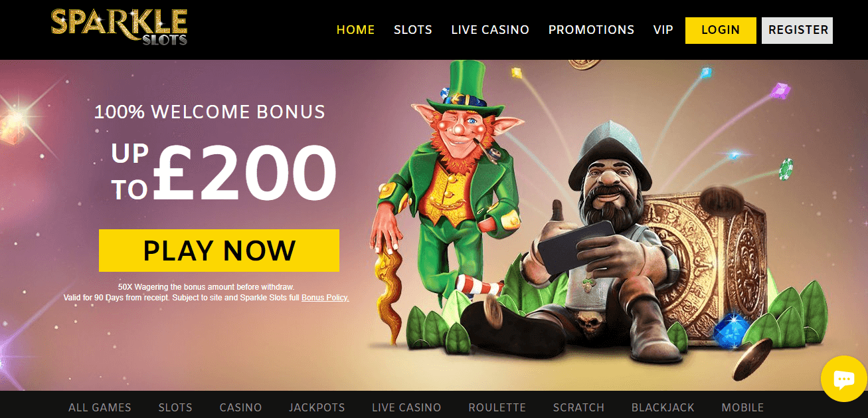
Task: Open the live chat bubble icon
Action: [843, 379]
